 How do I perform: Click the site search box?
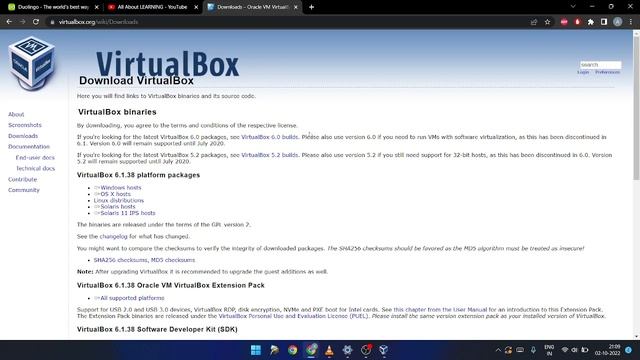[600, 65]
